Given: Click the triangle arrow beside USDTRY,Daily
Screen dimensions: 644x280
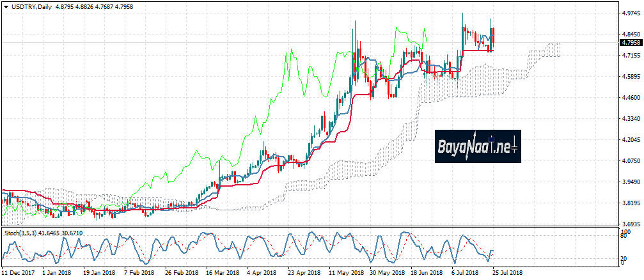Looking at the screenshot, I should pos(4,5).
